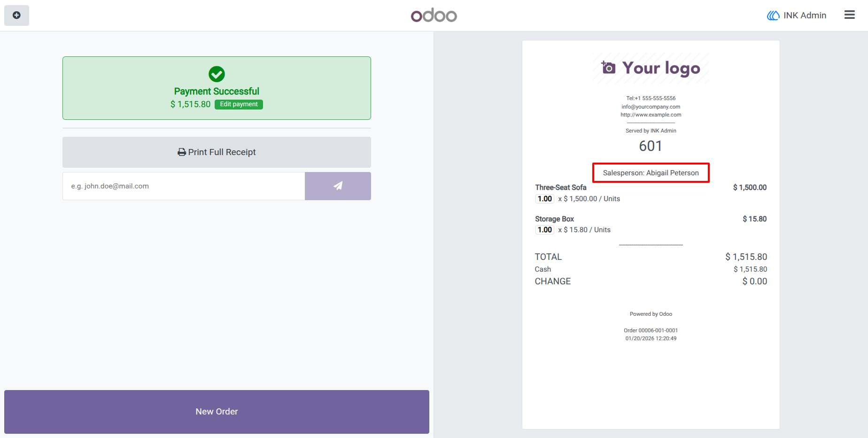
Task: Click the Your logo placeholder text
Action: [x=661, y=69]
